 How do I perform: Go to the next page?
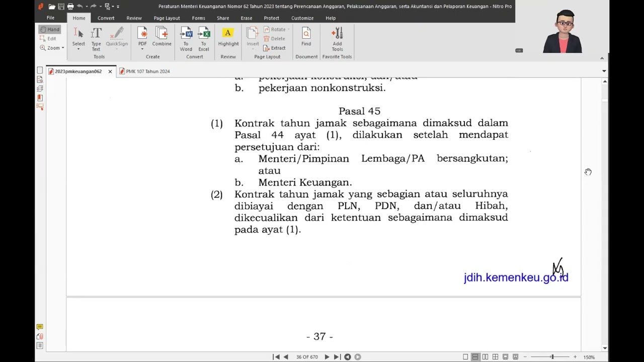tap(327, 357)
